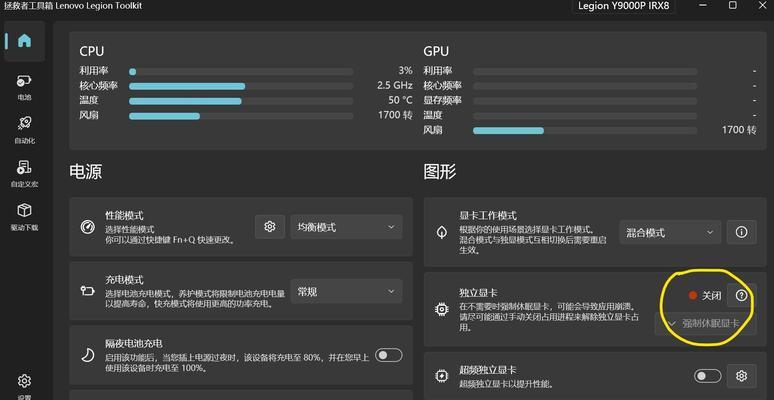Click the 独立显卡 question mark help button

[x=741, y=295]
